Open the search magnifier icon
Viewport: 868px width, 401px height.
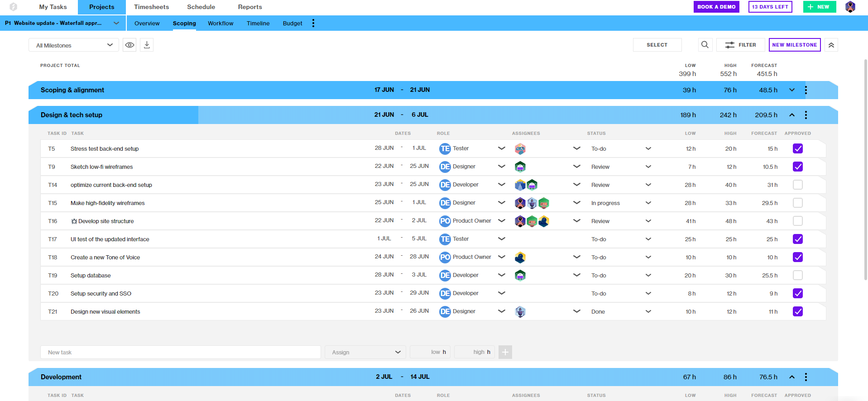pos(705,45)
